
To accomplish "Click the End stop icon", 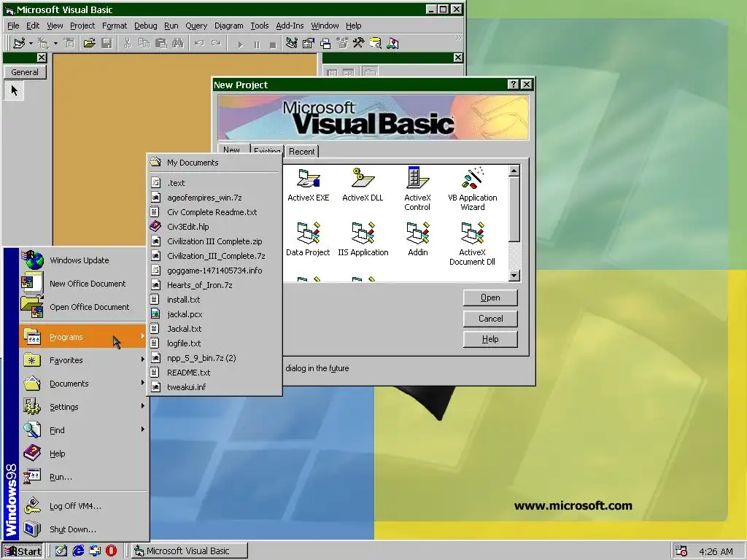I will coord(273,44).
